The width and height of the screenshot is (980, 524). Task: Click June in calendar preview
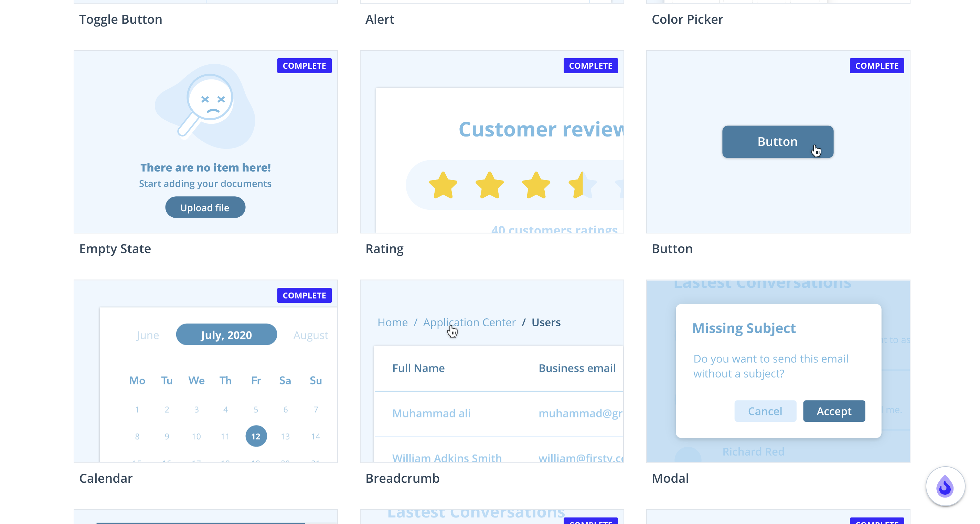click(148, 335)
